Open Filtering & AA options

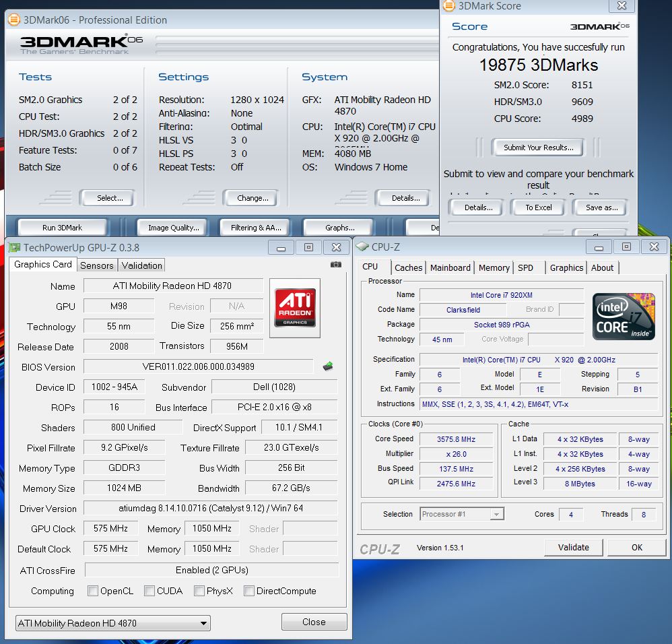(x=256, y=228)
